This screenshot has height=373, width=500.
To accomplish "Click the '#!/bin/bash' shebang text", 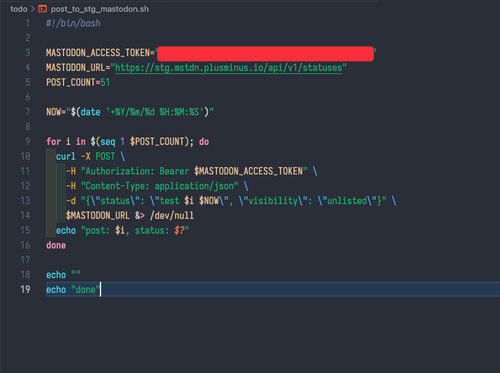I will tap(73, 23).
